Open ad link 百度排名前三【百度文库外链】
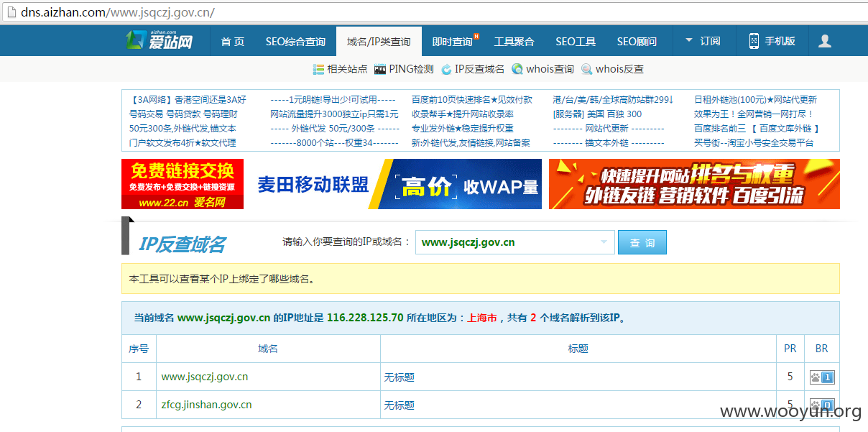This screenshot has width=868, height=432. click(757, 129)
